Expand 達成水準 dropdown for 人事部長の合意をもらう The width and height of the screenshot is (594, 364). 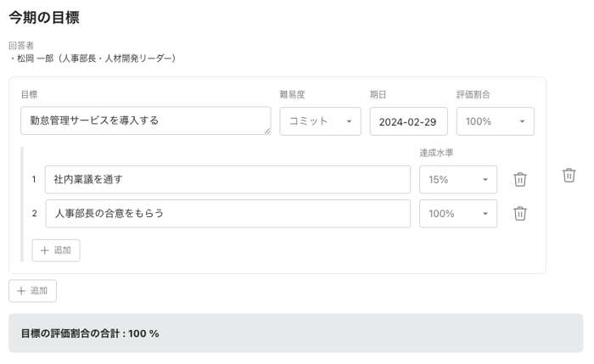(x=457, y=214)
